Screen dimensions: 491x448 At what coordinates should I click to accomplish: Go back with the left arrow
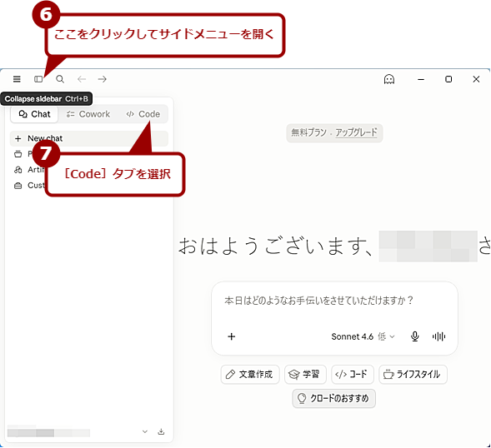pos(82,79)
